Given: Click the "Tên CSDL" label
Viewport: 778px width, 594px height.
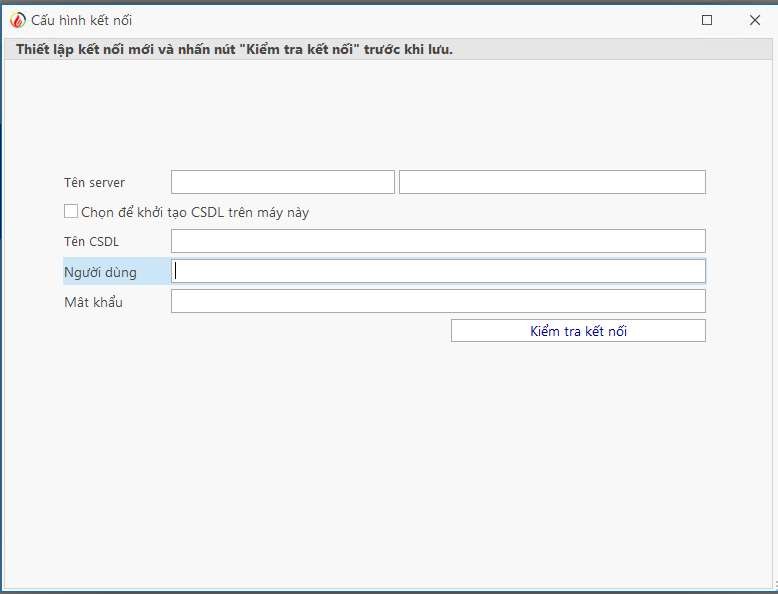Looking at the screenshot, I should tap(91, 241).
